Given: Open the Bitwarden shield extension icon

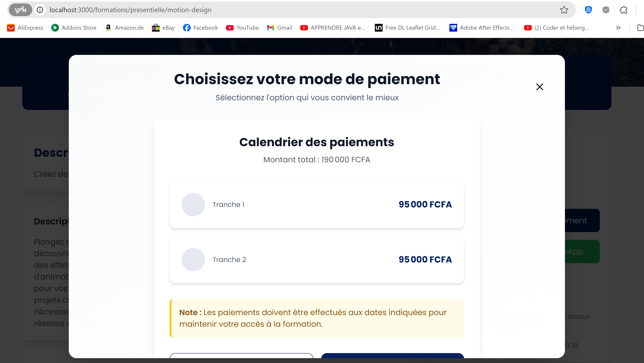Looking at the screenshot, I should coord(588,10).
